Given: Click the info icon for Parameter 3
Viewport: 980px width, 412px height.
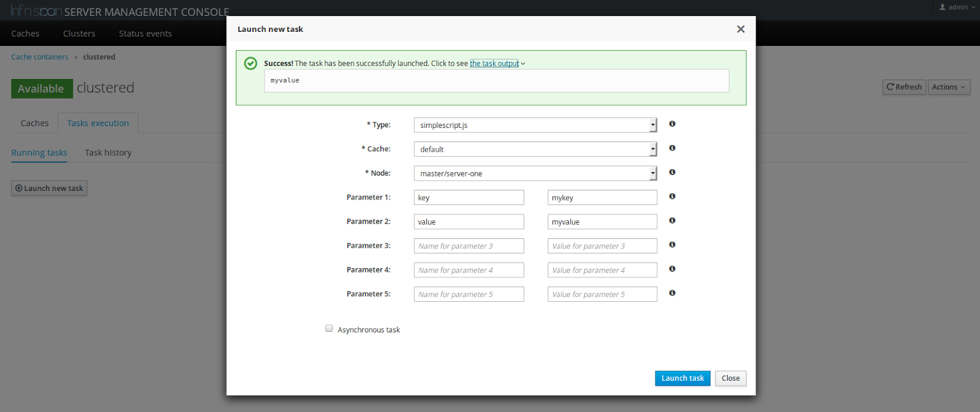Looking at the screenshot, I should [x=672, y=245].
